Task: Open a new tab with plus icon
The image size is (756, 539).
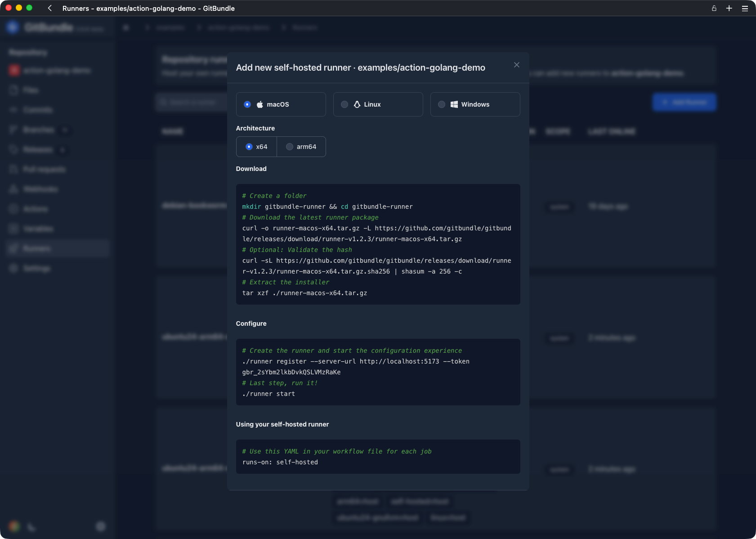Action: tap(729, 8)
